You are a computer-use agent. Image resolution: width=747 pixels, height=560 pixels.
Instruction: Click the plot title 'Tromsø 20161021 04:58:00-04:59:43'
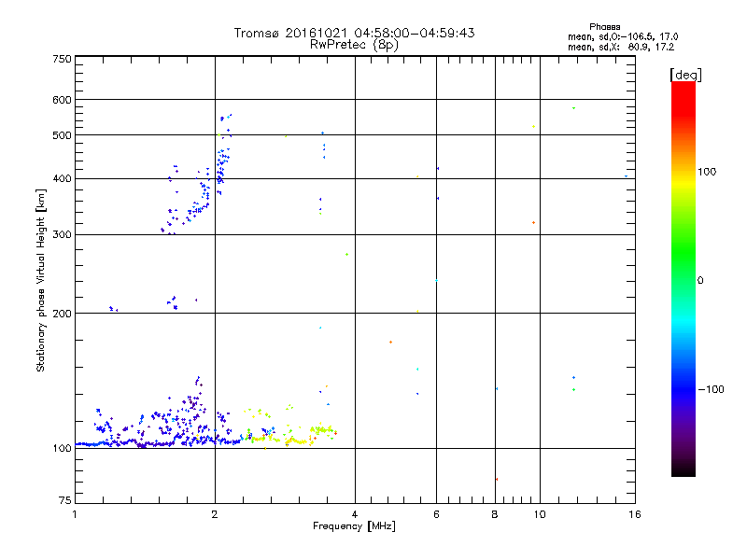click(354, 33)
